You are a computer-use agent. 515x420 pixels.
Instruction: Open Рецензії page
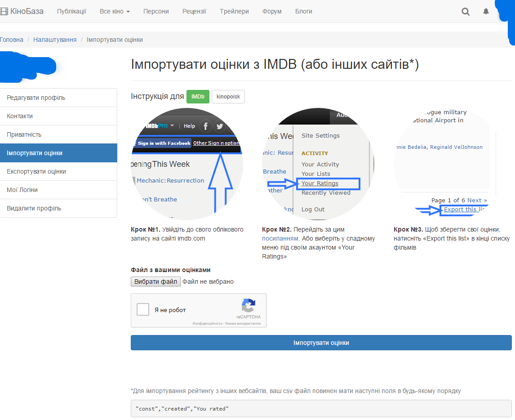click(194, 12)
